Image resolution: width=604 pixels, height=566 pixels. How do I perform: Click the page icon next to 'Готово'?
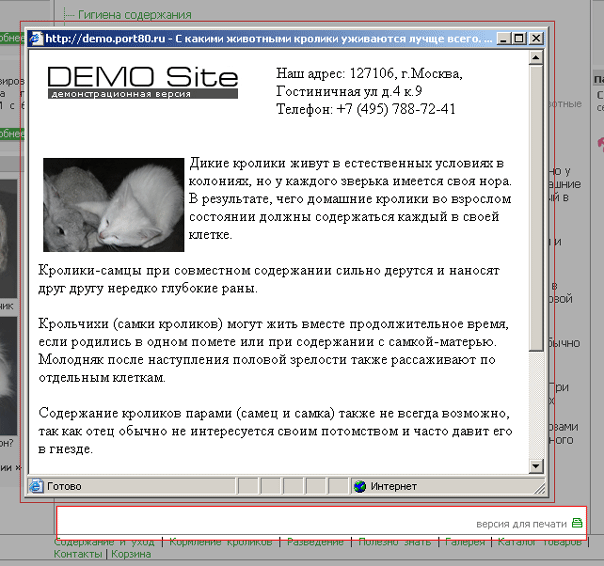coord(36,486)
